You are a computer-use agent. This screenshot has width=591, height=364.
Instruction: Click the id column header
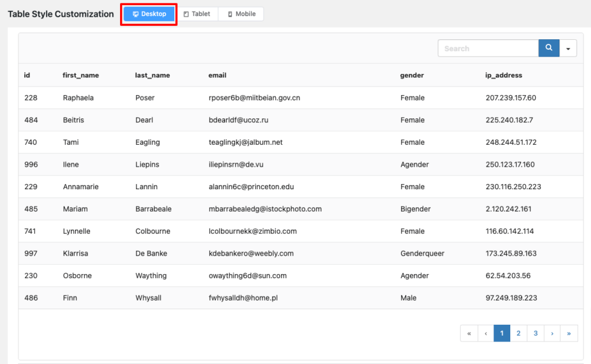pyautogui.click(x=27, y=75)
